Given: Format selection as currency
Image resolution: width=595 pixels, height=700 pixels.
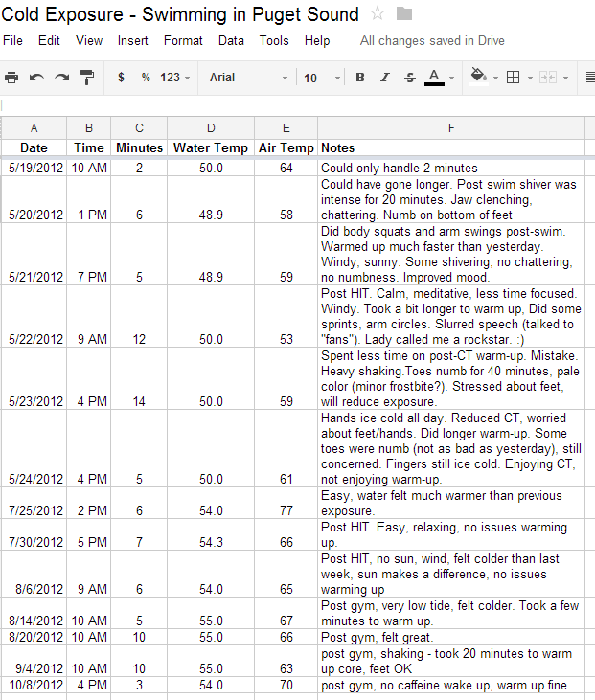Looking at the screenshot, I should point(121,78).
